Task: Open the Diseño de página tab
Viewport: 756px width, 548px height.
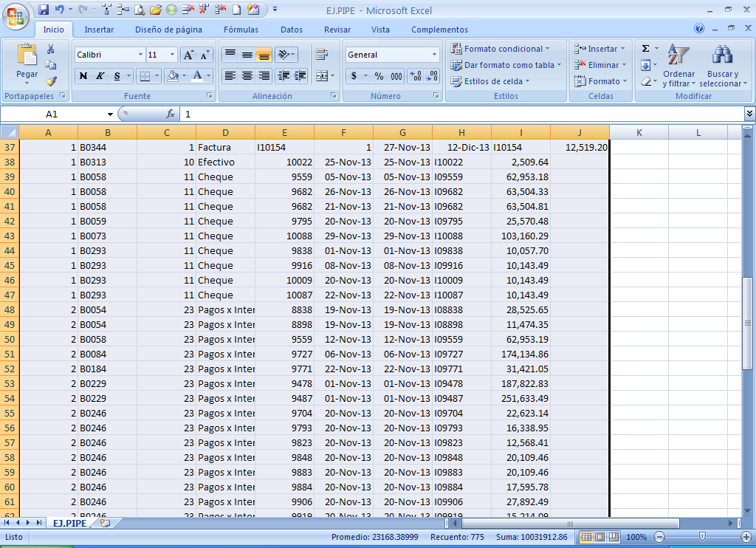Action: [x=168, y=30]
